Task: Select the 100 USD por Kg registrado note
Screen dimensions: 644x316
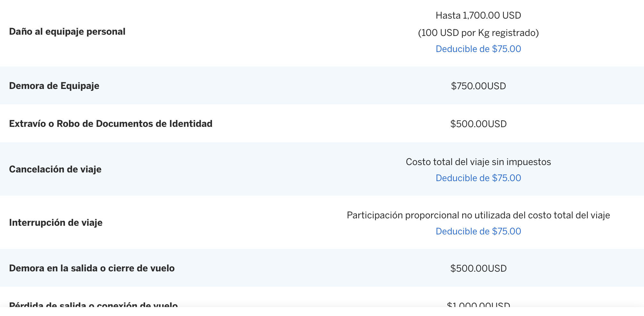Action: (478, 33)
